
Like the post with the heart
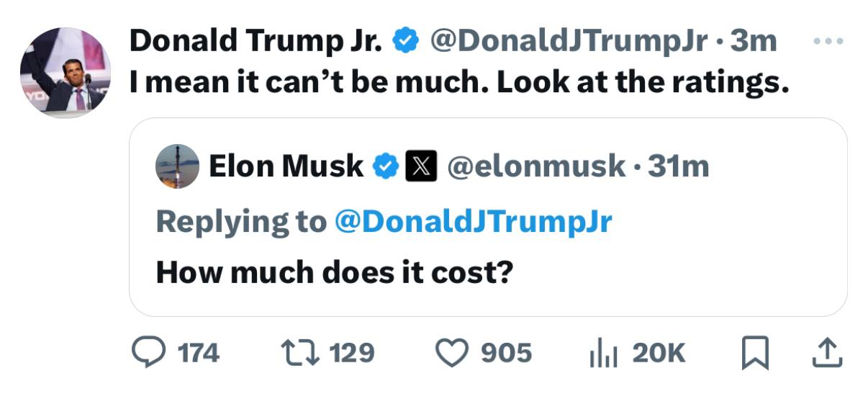point(453,352)
